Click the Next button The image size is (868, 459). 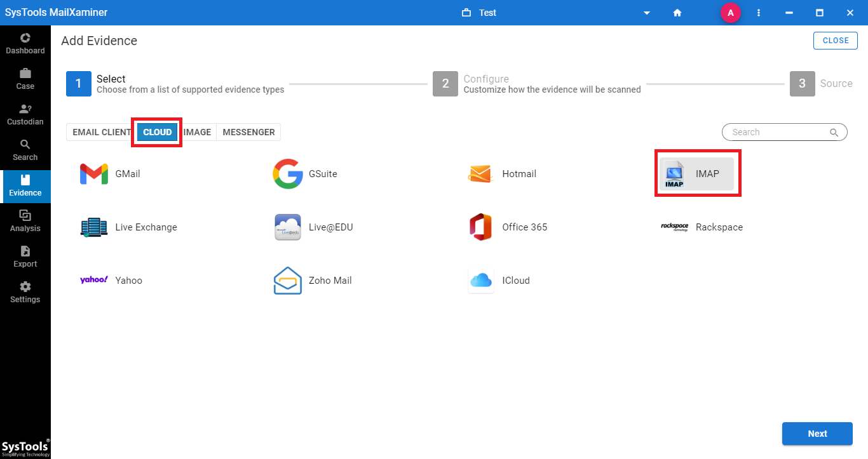tap(817, 434)
